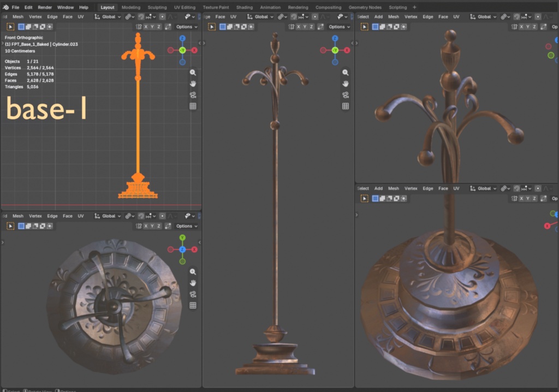Toggle camera view in the Front Orthographic viewport
559x392 pixels.
[193, 95]
